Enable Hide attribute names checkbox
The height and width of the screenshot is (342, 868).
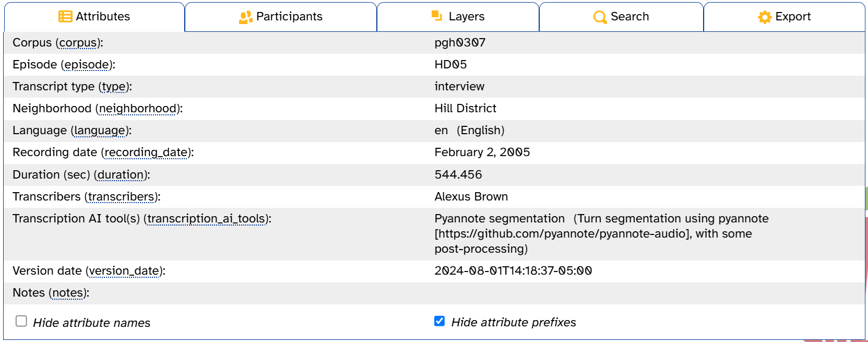(x=21, y=321)
